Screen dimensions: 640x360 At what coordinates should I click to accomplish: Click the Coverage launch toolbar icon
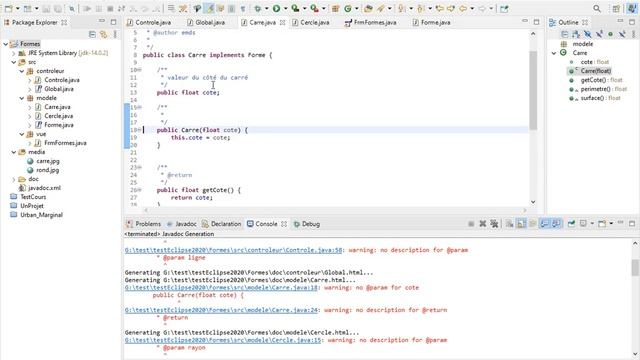(295, 9)
